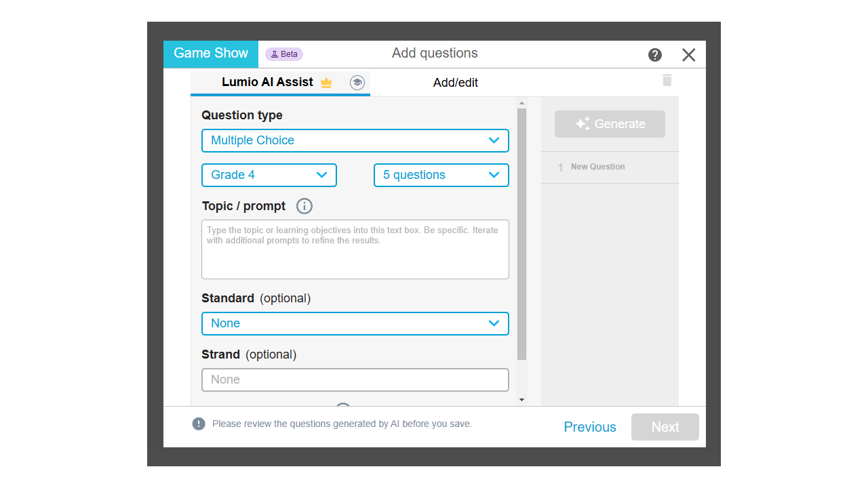This screenshot has width=868, height=488.
Task: Open the Standard dropdown showing None
Action: point(355,323)
